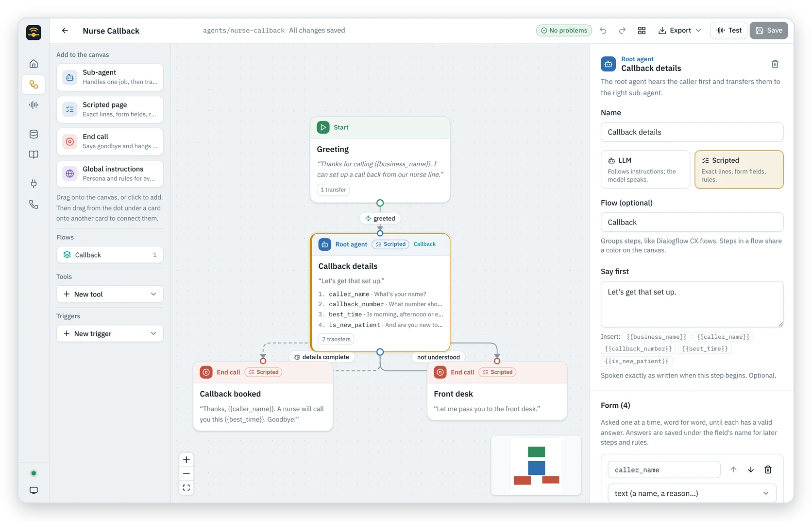Open the book knowledge sidebar icon
The image size is (812, 521).
[x=34, y=155]
